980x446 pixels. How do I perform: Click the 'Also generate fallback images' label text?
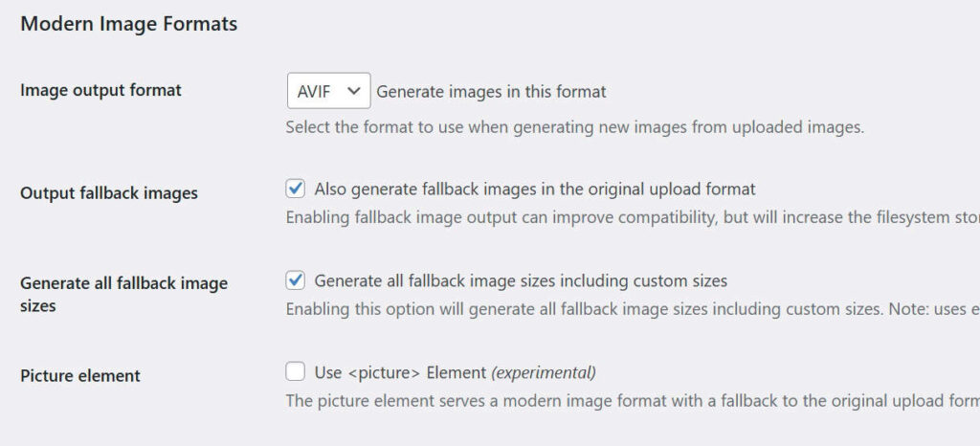tap(534, 189)
